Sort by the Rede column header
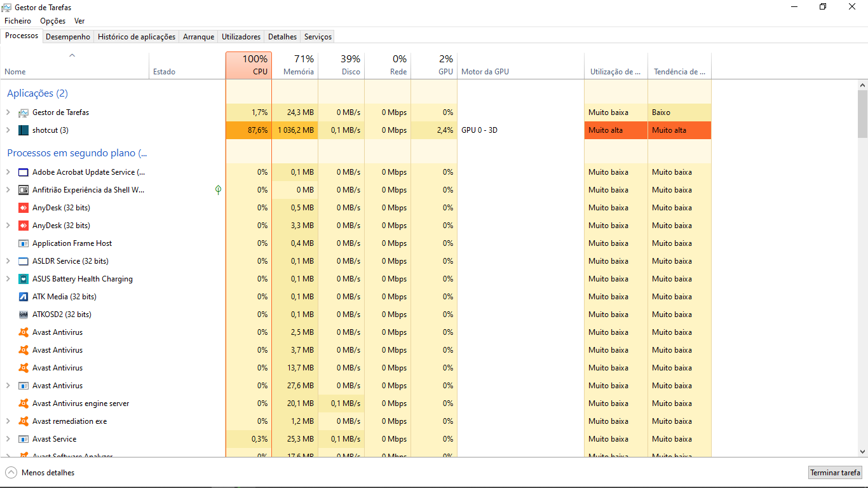Screen dimensions: 868x488 tap(388, 65)
